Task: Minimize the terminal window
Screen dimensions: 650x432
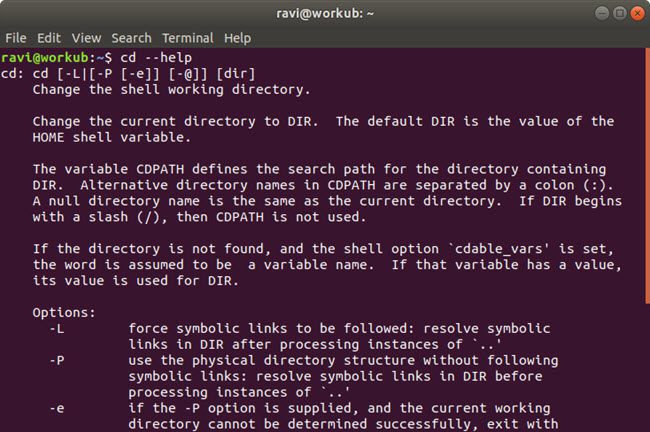Action: [591, 13]
